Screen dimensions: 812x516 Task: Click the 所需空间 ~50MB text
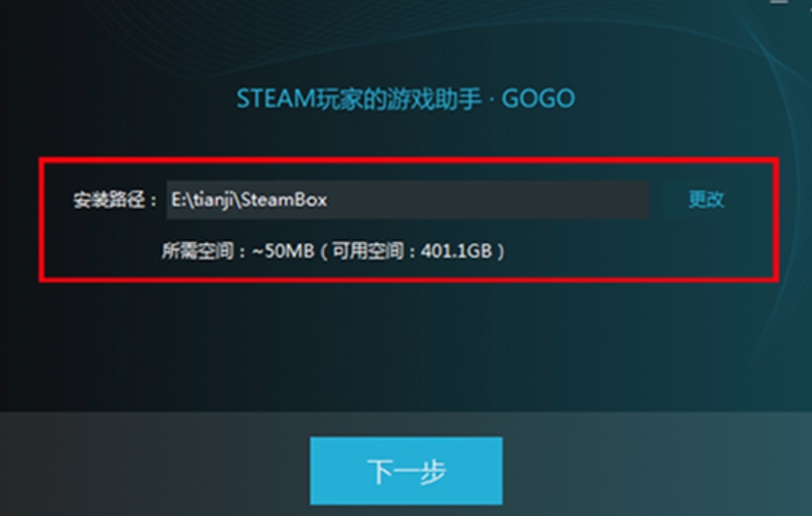pyautogui.click(x=238, y=252)
